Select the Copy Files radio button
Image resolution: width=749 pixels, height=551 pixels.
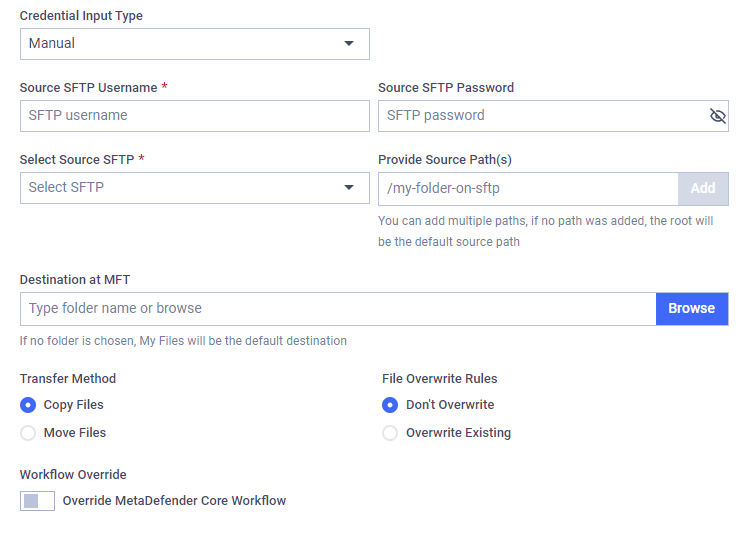[x=28, y=405]
